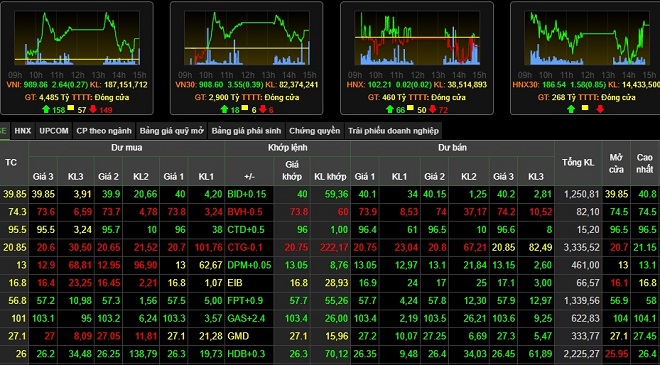Click green up arrow under HNX chart
Image resolution: width=660 pixels, height=365 pixels.
(389, 109)
